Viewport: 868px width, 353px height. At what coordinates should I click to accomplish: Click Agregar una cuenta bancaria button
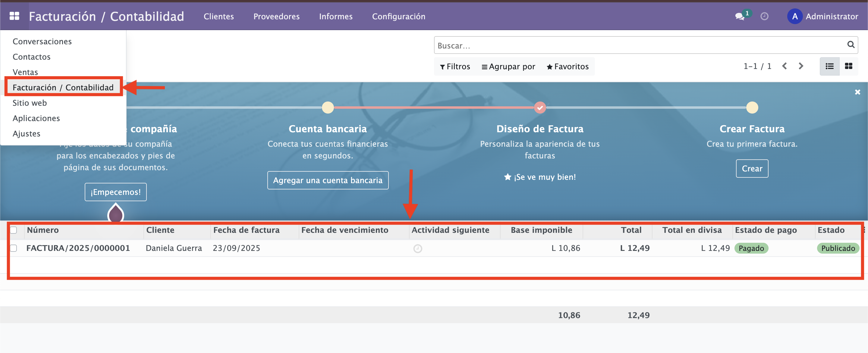click(x=328, y=180)
